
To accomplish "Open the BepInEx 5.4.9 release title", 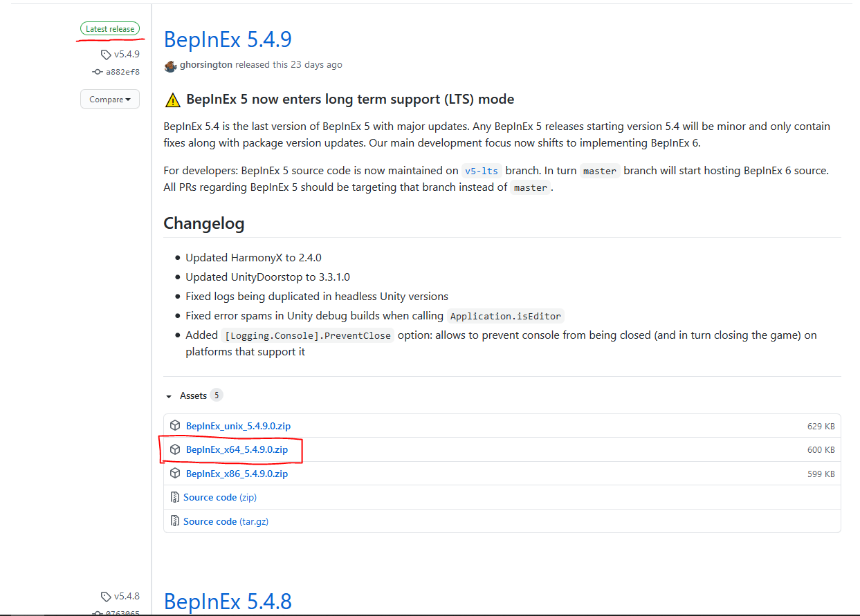I will [x=228, y=39].
